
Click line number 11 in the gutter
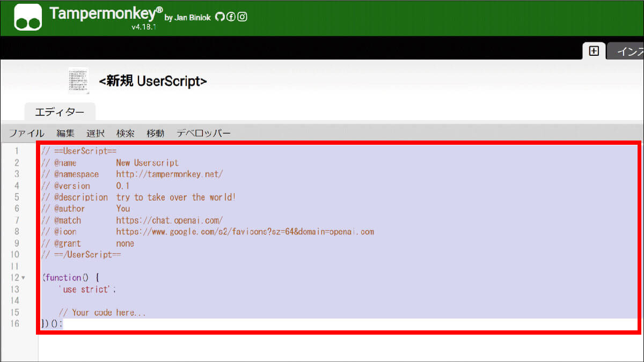pyautogui.click(x=14, y=267)
